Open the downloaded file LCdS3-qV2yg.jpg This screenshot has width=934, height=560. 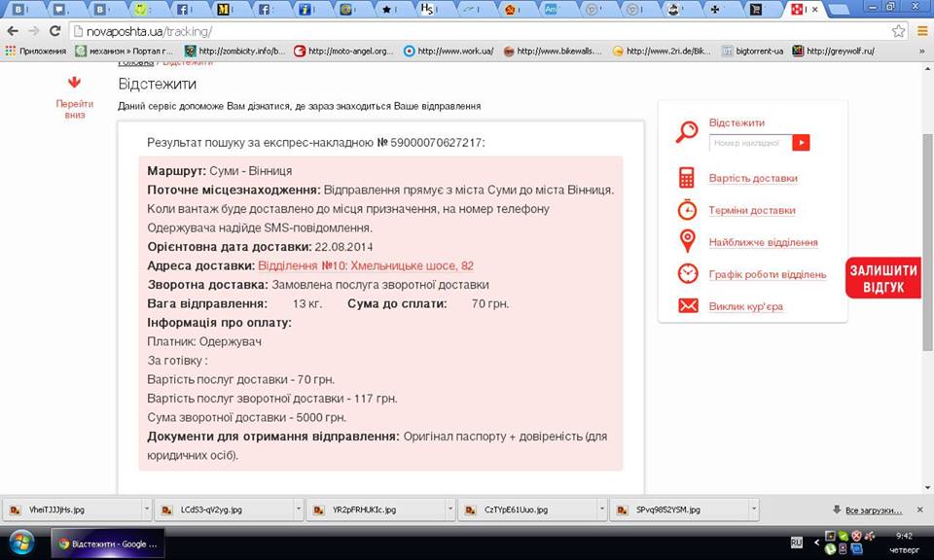(224, 510)
